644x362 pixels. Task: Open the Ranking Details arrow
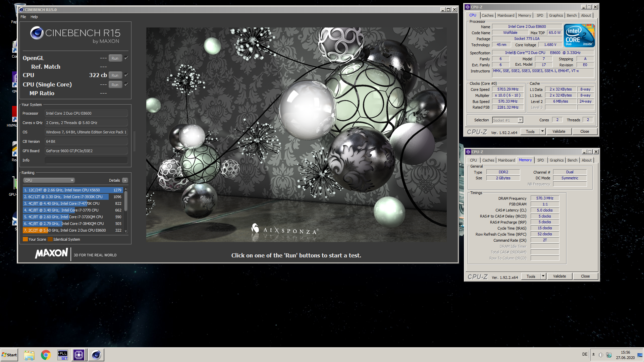point(125,180)
